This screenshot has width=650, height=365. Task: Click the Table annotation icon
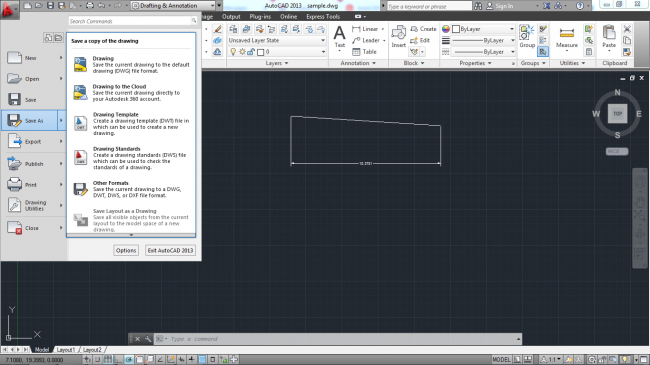pyautogui.click(x=356, y=52)
